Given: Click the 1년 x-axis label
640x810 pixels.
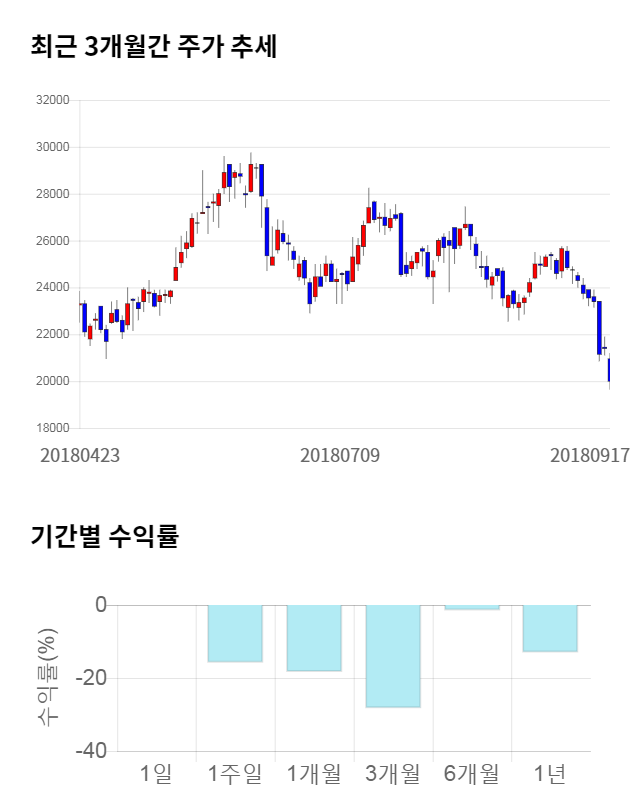Looking at the screenshot, I should (x=550, y=773).
